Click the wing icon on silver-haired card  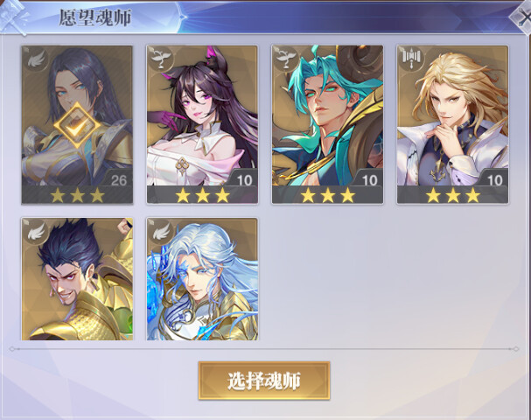[x=161, y=231]
